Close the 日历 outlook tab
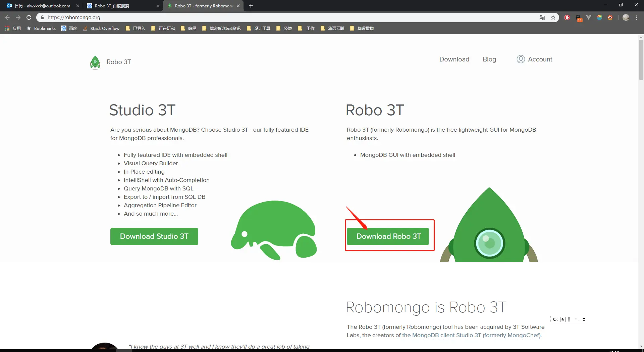The image size is (644, 352). 78,6
